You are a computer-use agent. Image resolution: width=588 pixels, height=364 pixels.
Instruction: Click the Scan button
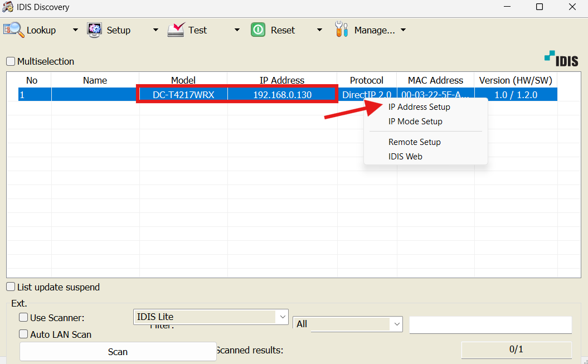coord(118,352)
